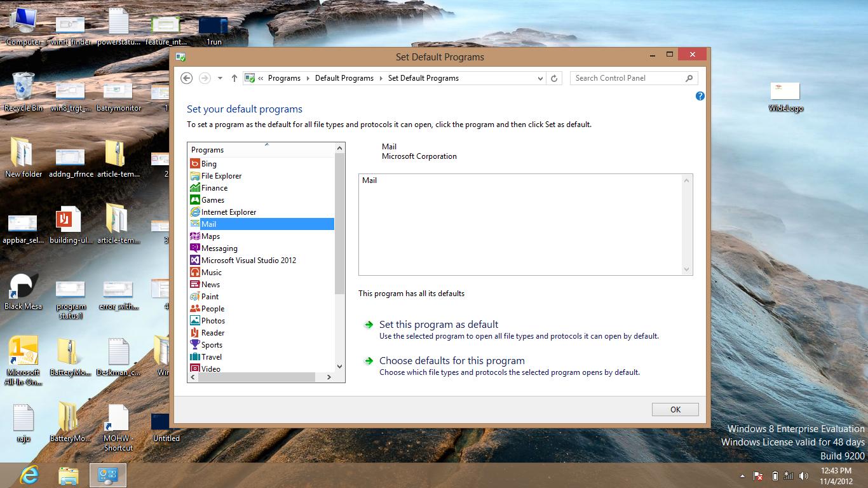
Task: Select the 1run desktop icon
Action: pos(214,30)
